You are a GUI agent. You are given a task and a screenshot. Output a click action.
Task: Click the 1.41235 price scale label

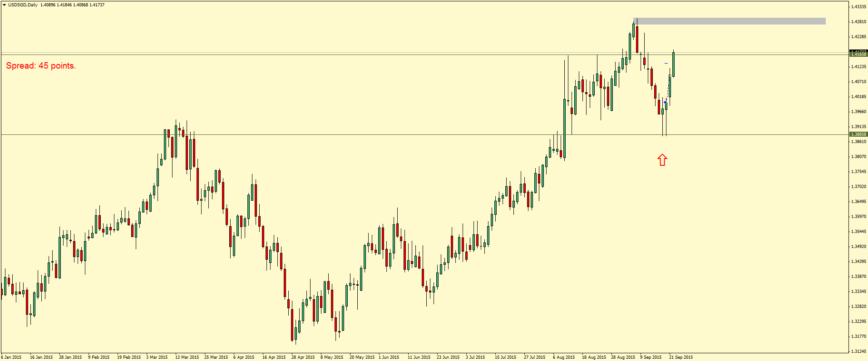point(859,67)
